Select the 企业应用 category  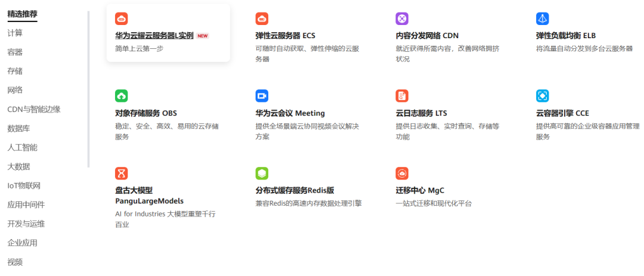23,243
